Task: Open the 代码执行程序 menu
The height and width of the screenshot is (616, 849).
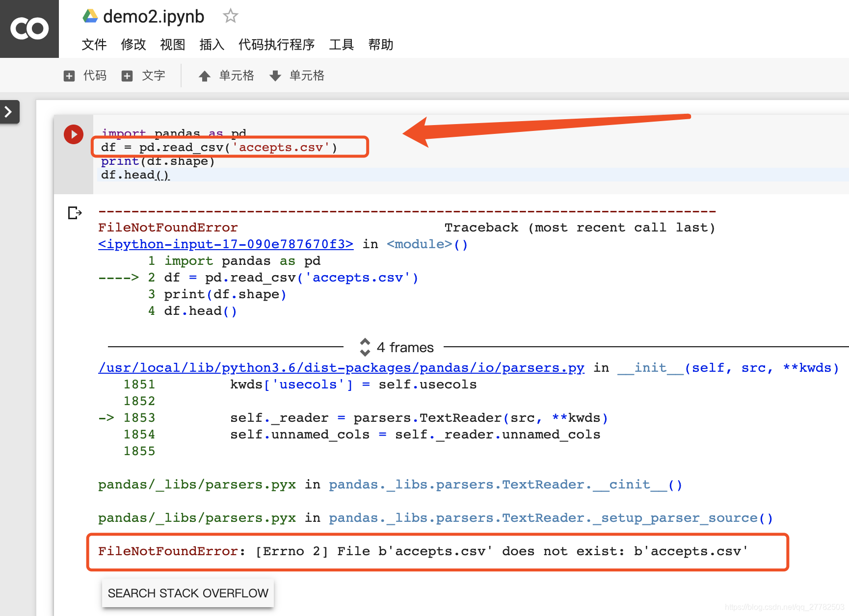Action: [x=277, y=45]
